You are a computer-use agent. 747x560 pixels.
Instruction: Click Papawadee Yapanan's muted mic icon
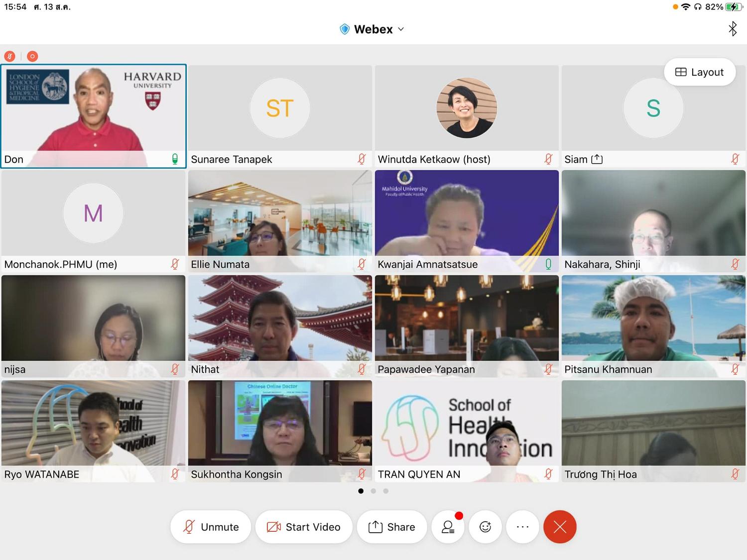[548, 369]
